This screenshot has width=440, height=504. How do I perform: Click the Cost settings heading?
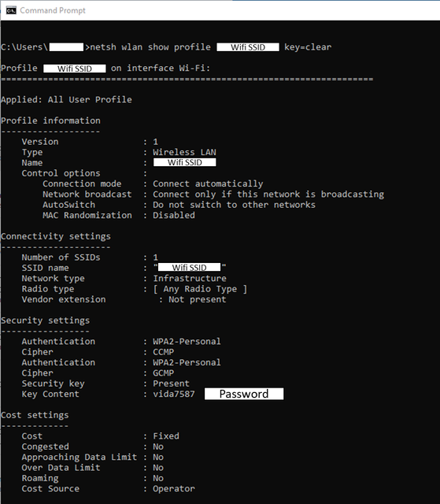tap(35, 415)
